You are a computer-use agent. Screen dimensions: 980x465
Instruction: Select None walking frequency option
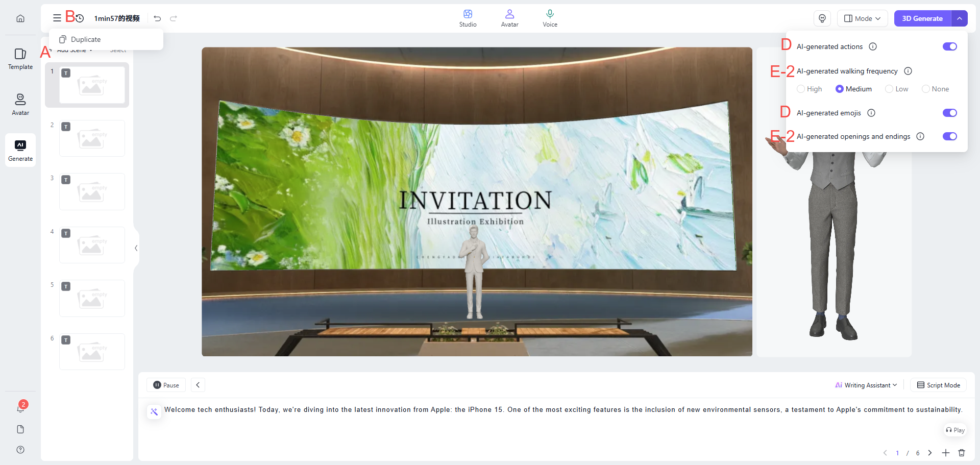[925, 89]
